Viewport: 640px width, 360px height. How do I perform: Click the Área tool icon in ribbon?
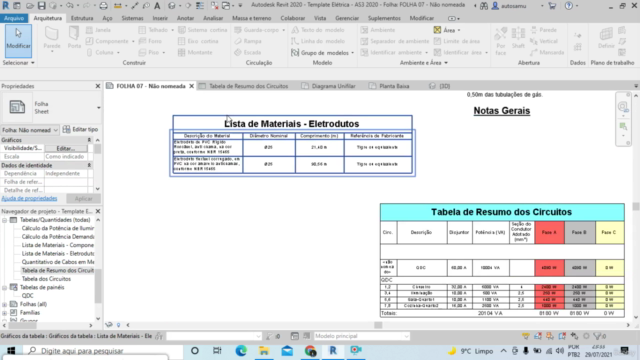point(437,30)
